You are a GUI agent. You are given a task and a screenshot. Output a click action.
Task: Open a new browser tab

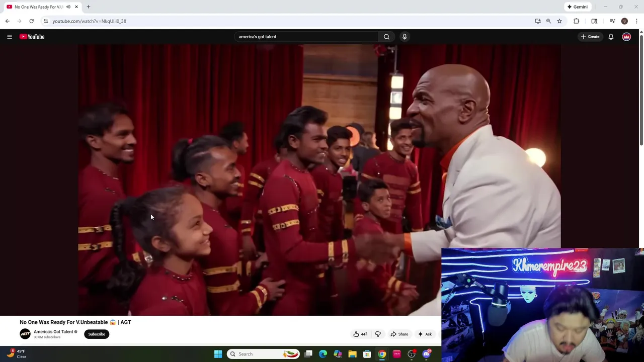89,7
